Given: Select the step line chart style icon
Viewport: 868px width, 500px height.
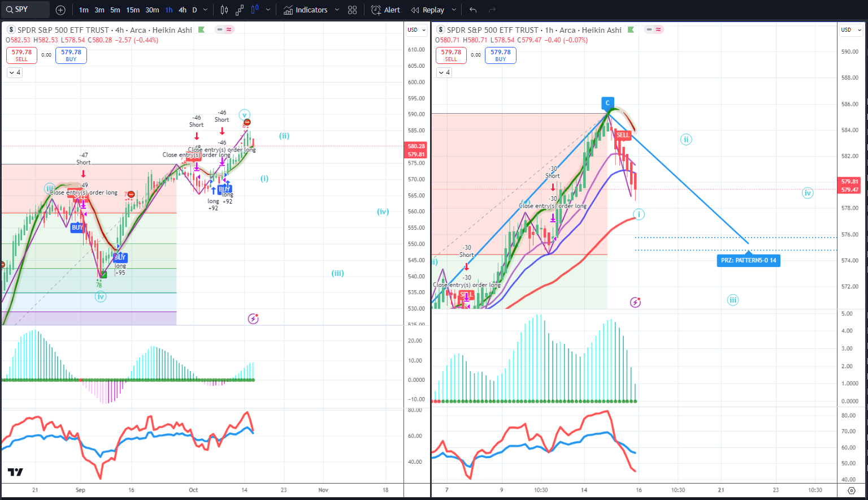Looking at the screenshot, I should point(240,10).
